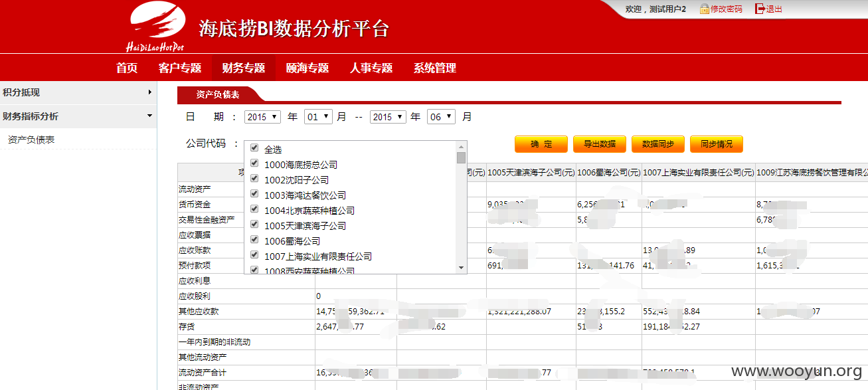
Task: Click the 应收利息 row label
Action: [x=195, y=280]
